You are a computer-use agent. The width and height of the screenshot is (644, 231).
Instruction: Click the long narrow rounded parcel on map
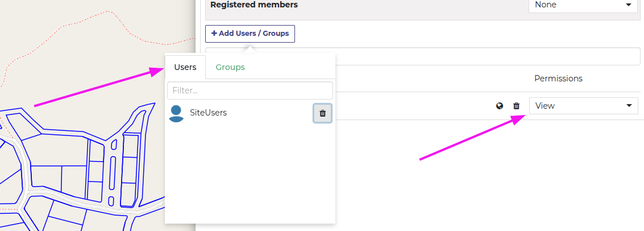tap(112, 172)
